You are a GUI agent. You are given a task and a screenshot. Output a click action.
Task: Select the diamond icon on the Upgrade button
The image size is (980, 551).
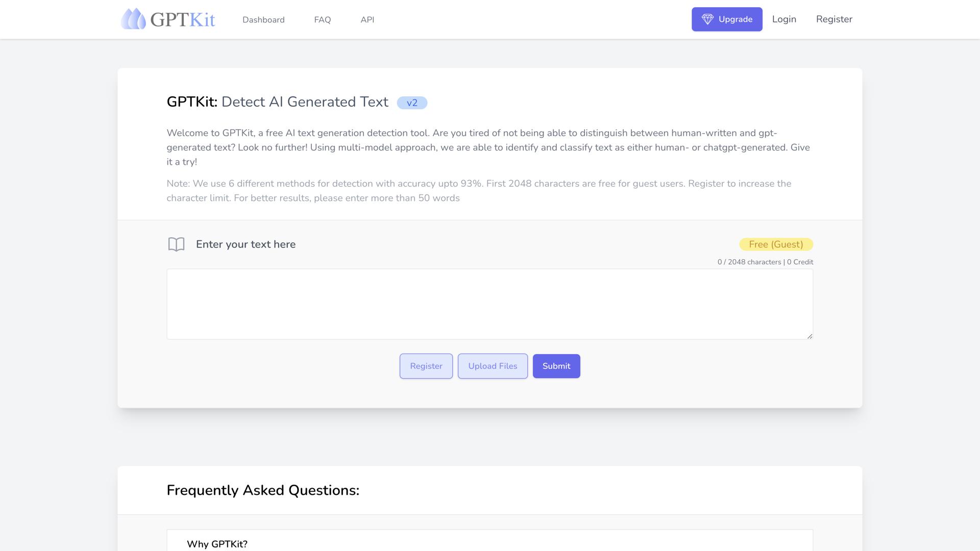708,19
